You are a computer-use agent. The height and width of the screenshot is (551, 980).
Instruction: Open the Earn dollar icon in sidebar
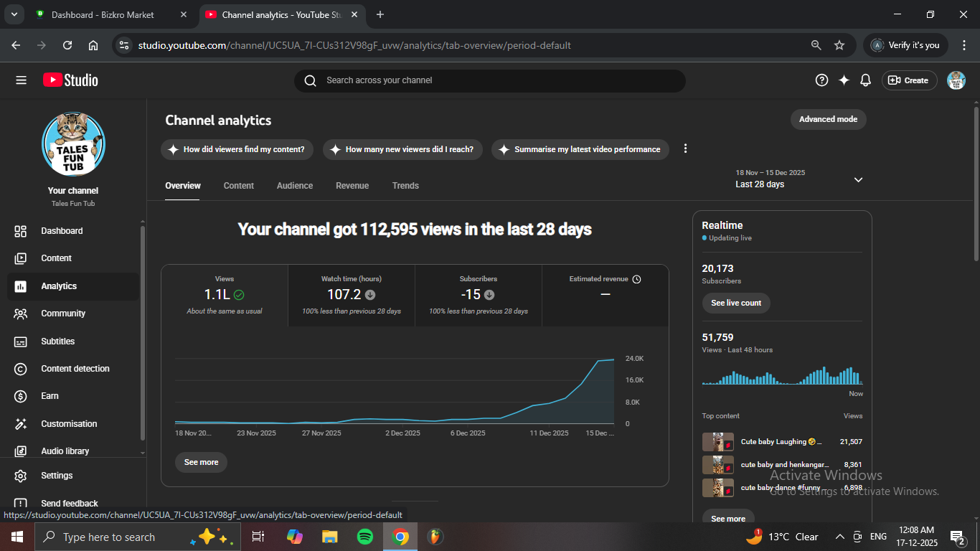pyautogui.click(x=21, y=396)
